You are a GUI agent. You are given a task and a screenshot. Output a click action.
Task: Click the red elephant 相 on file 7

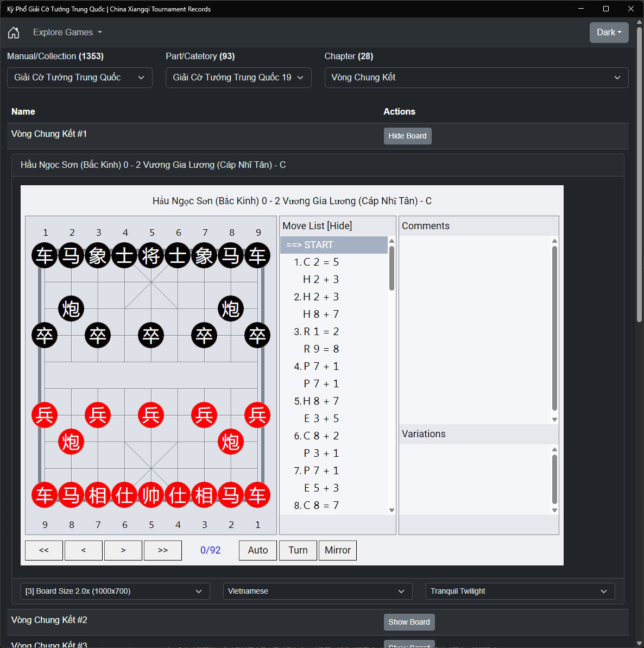[x=98, y=495]
